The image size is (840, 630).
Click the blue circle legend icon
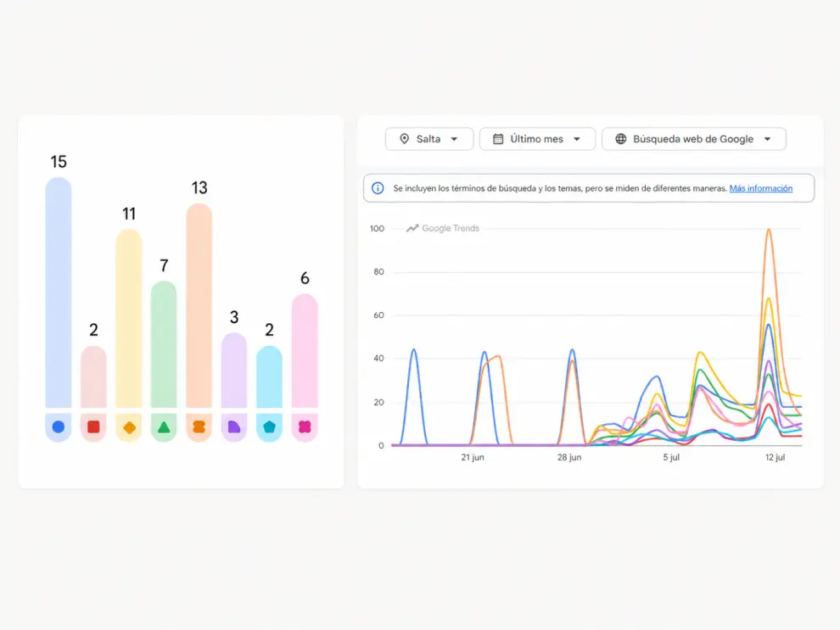pyautogui.click(x=59, y=427)
